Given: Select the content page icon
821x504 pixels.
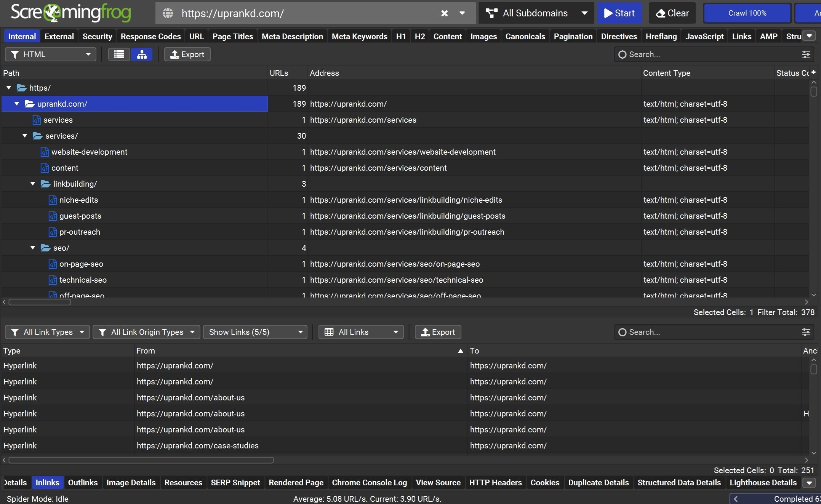Looking at the screenshot, I should tap(45, 168).
